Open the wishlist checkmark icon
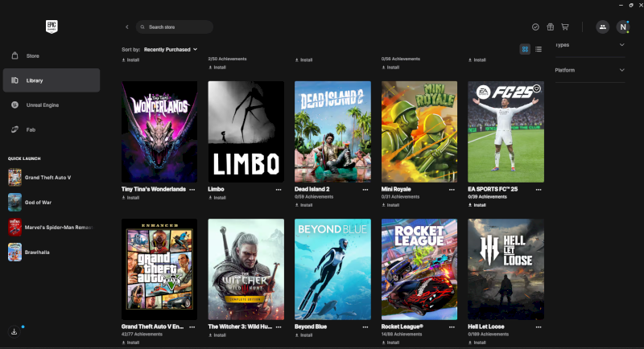Viewport: 644px width, 349px height. click(535, 27)
